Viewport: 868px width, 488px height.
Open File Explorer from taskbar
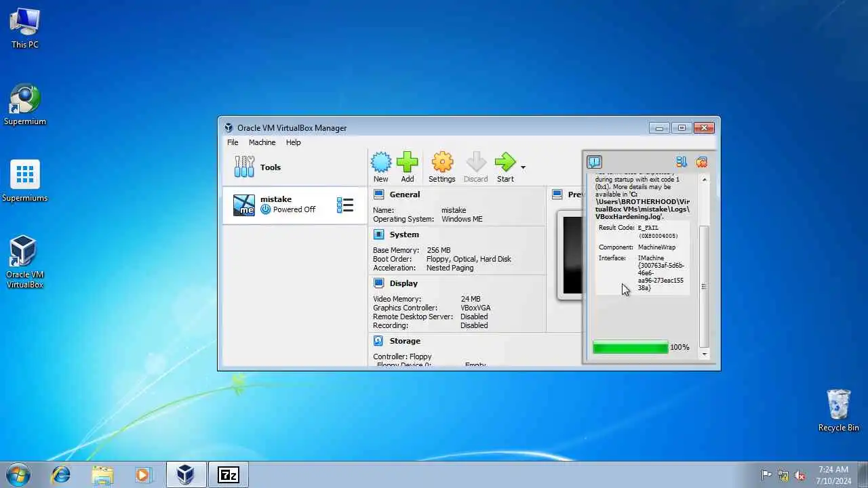tap(102, 474)
